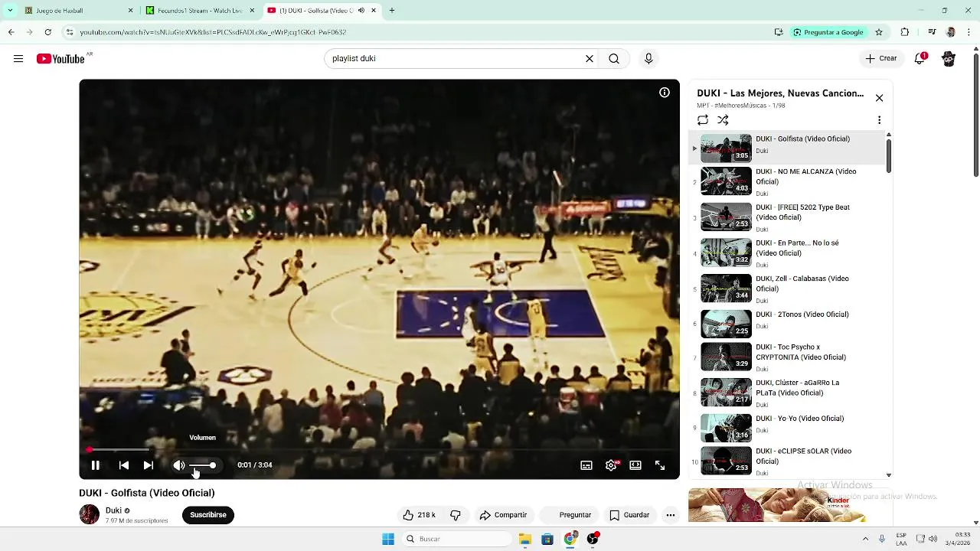Image resolution: width=980 pixels, height=551 pixels.
Task: Toggle subtitles in the player
Action: click(586, 465)
